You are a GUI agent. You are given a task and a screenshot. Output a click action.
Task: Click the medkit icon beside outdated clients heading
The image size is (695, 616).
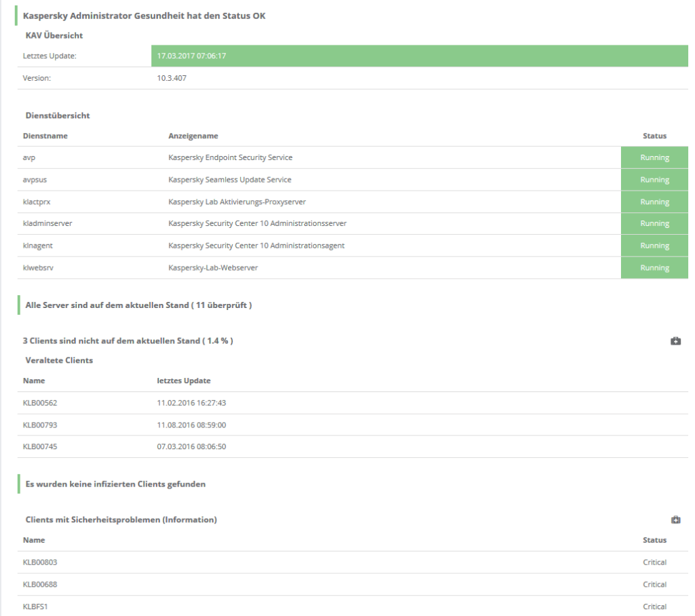675,341
